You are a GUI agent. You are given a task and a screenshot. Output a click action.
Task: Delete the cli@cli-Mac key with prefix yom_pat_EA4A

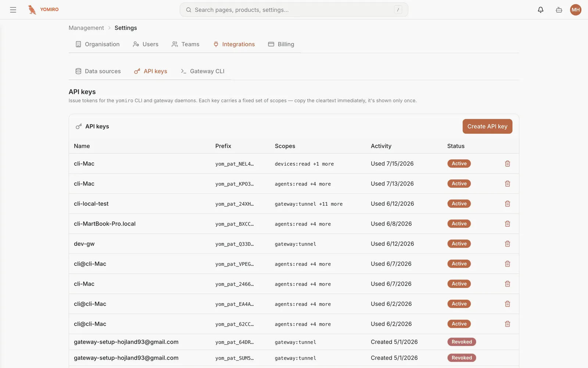[x=508, y=304]
